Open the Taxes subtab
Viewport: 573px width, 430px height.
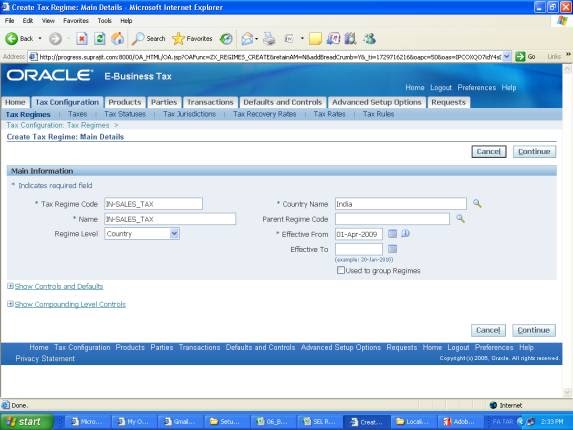click(x=77, y=114)
